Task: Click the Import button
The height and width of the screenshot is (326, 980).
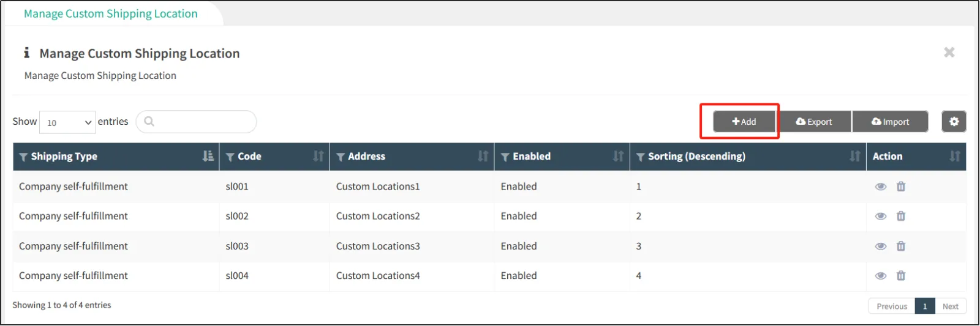Action: [890, 122]
